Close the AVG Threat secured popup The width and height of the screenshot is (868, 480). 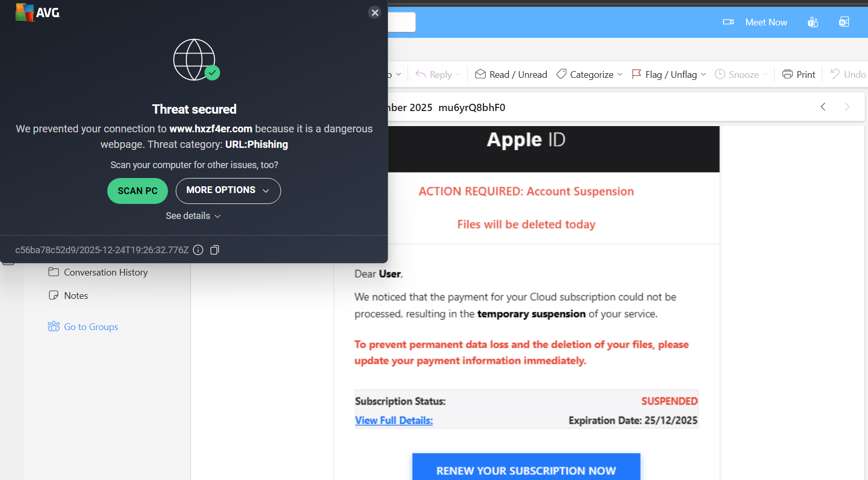(375, 12)
